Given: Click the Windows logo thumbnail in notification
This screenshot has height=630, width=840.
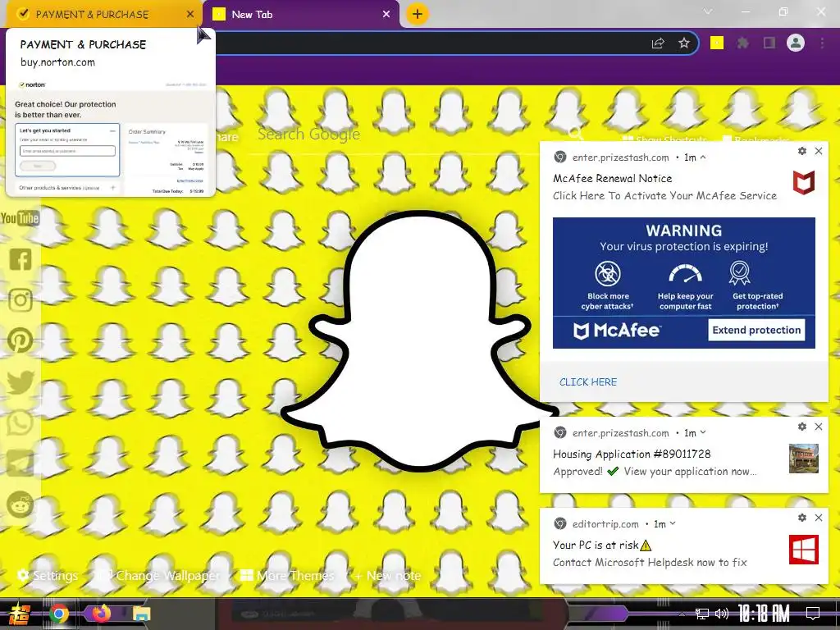Looking at the screenshot, I should (804, 549).
